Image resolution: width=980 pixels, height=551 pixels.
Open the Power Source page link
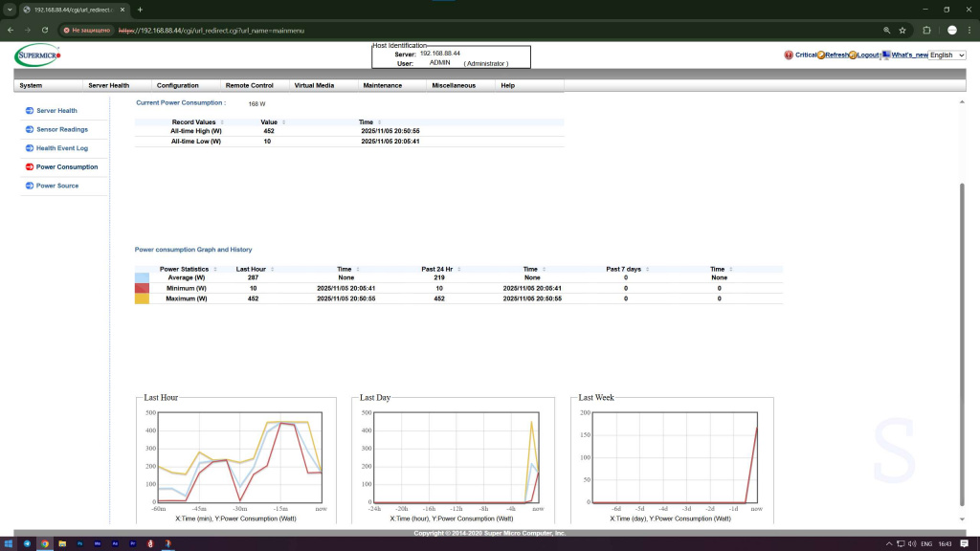point(57,186)
